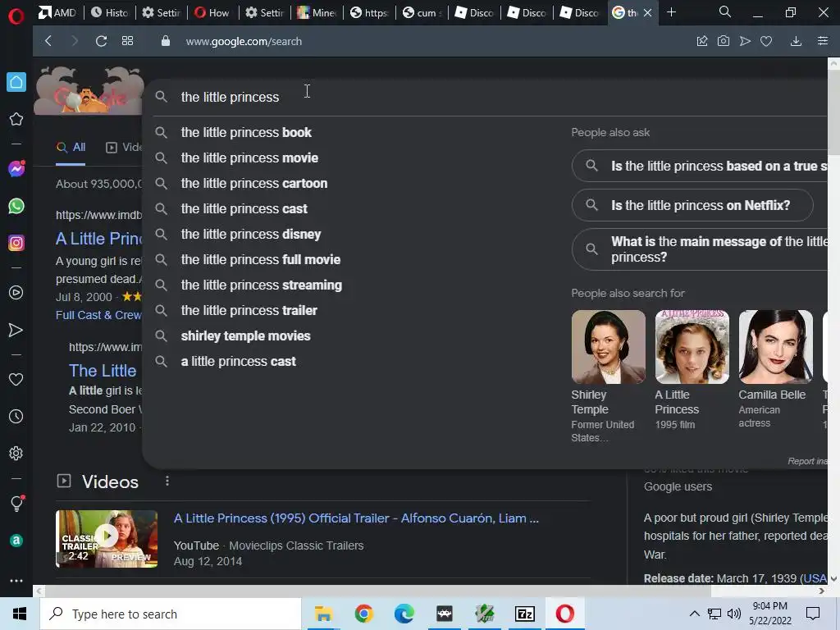This screenshot has width=840, height=630.
Task: Open Instagram in the sidebar
Action: pyautogui.click(x=16, y=243)
